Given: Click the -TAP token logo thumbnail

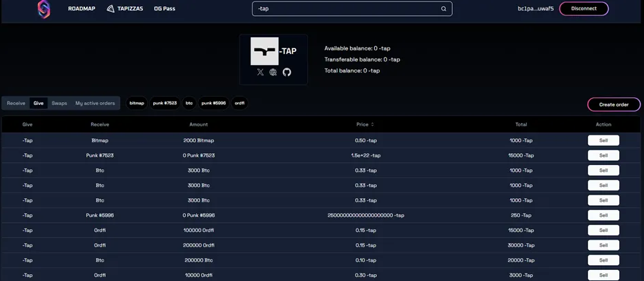Looking at the screenshot, I should (x=264, y=51).
